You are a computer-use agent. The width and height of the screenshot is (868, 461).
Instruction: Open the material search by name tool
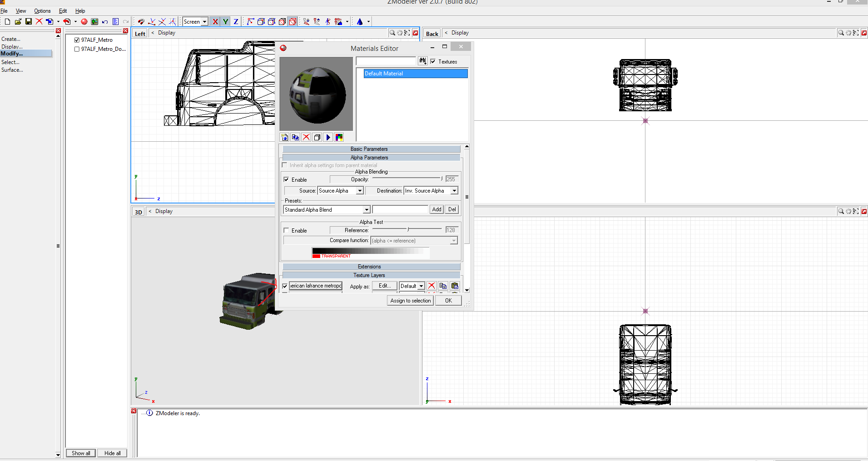pyautogui.click(x=422, y=61)
